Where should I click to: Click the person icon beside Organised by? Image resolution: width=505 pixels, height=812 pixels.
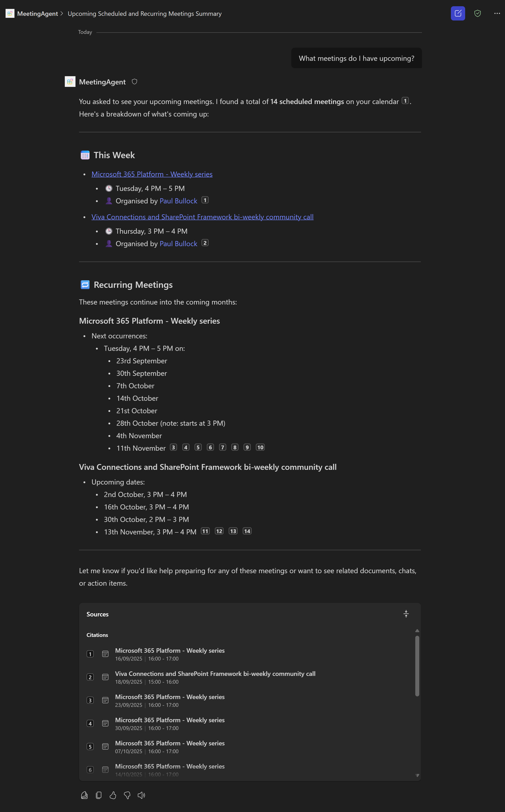tap(109, 200)
